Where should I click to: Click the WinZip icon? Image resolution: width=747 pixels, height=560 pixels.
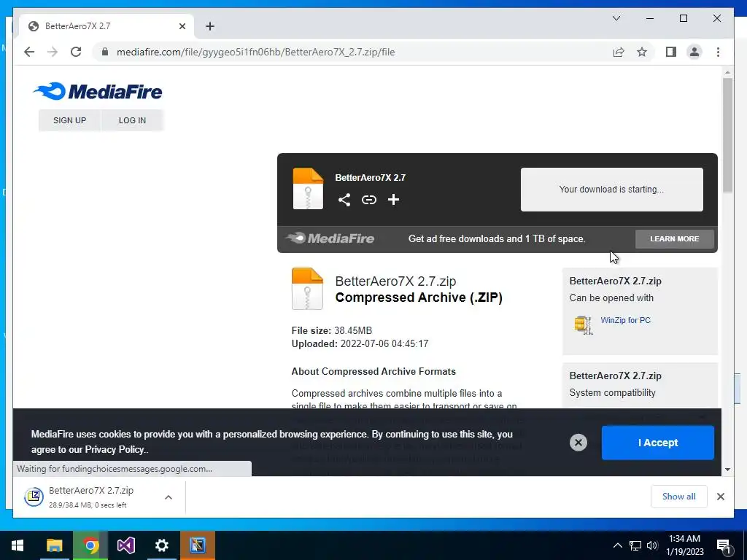583,324
